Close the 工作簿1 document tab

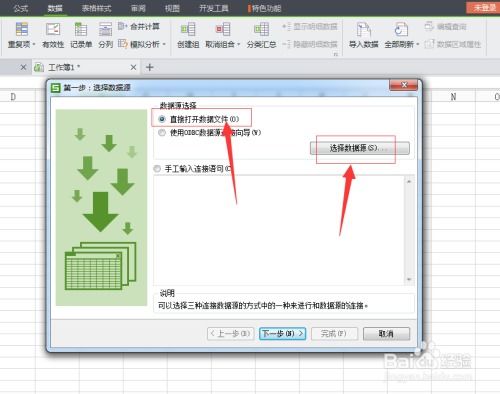(x=133, y=67)
